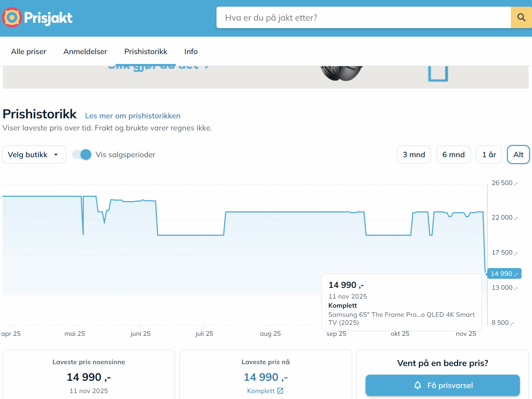532x399 pixels.
Task: Select the 6 mnd time range
Action: tap(453, 154)
